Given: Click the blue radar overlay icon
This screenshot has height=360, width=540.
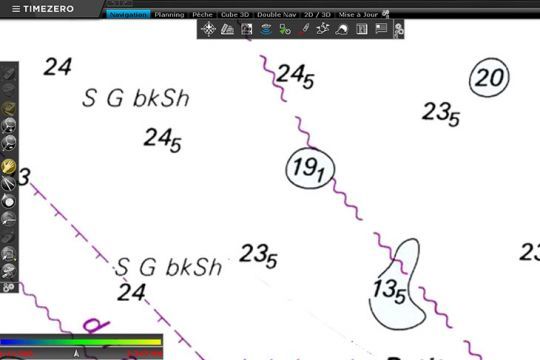Looking at the screenshot, I should (x=266, y=29).
